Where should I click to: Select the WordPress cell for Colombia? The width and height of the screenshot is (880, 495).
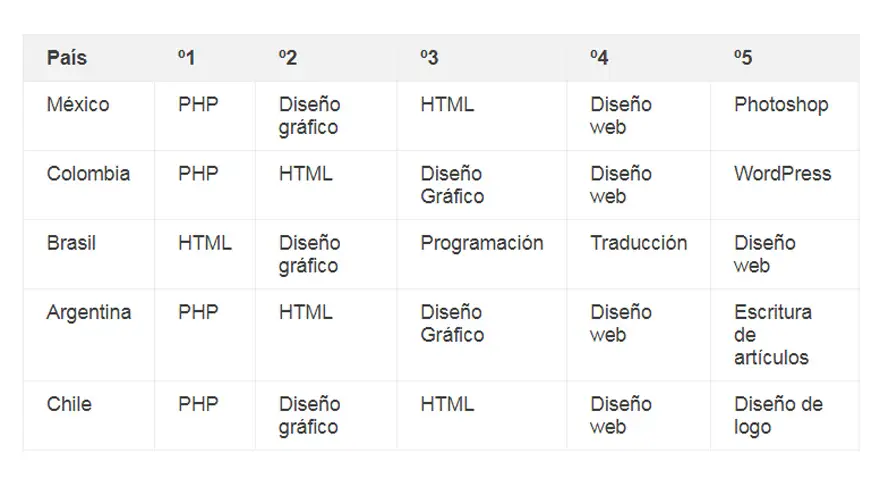pos(782,173)
